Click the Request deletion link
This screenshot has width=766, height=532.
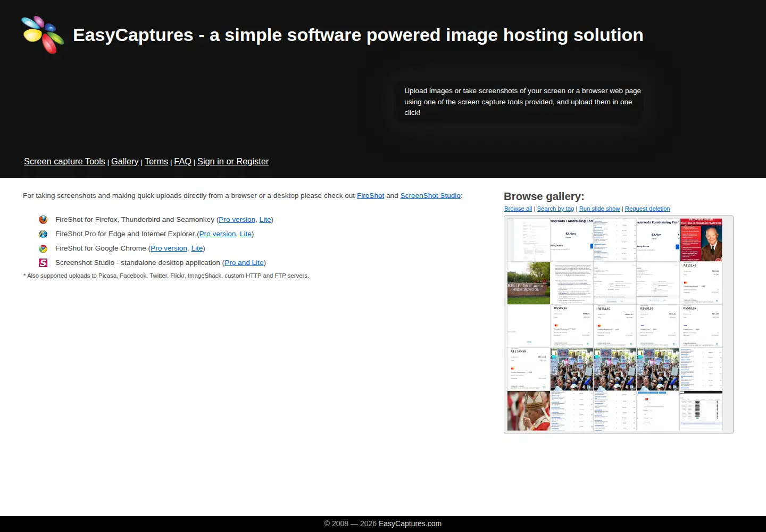[647, 209]
